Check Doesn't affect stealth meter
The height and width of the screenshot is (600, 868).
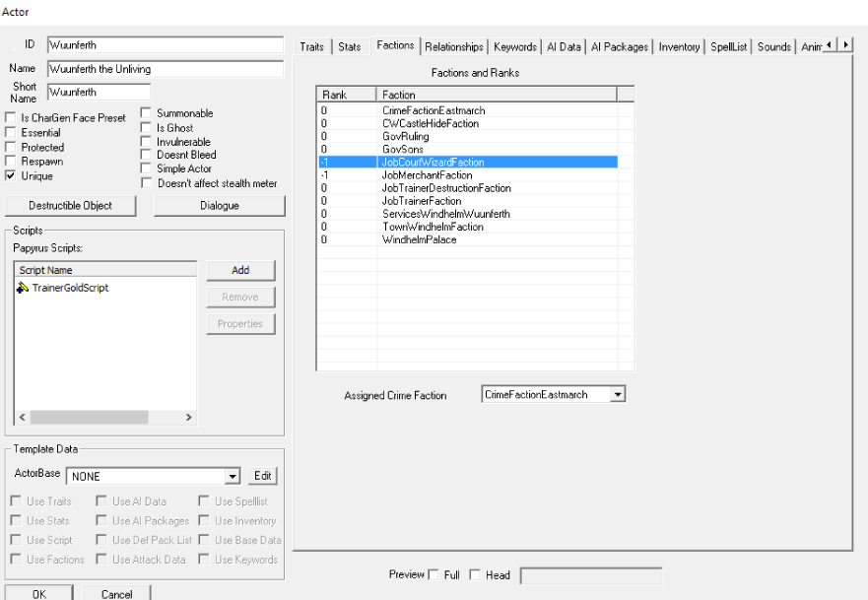coord(147,182)
